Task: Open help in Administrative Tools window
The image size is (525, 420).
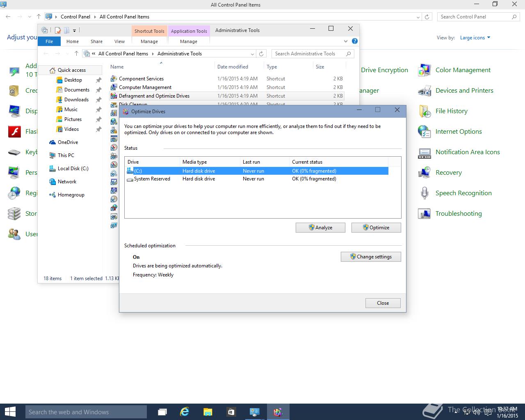Action: click(x=355, y=41)
